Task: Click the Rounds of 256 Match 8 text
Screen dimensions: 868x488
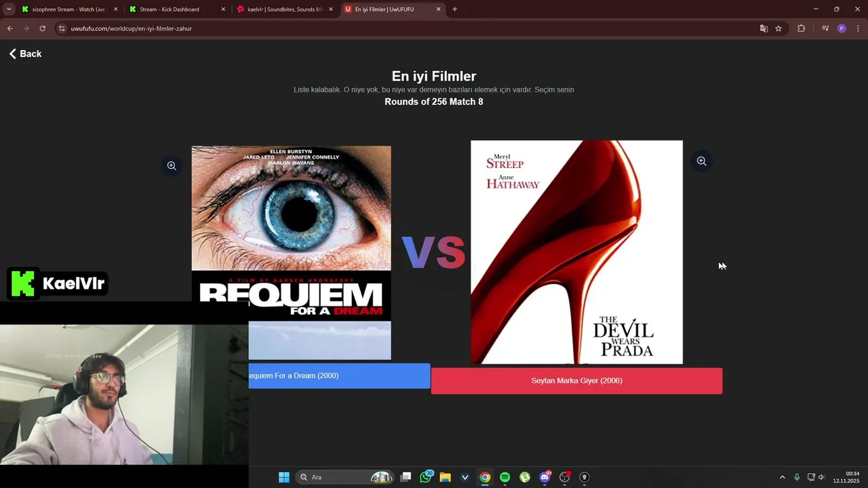Action: [434, 102]
